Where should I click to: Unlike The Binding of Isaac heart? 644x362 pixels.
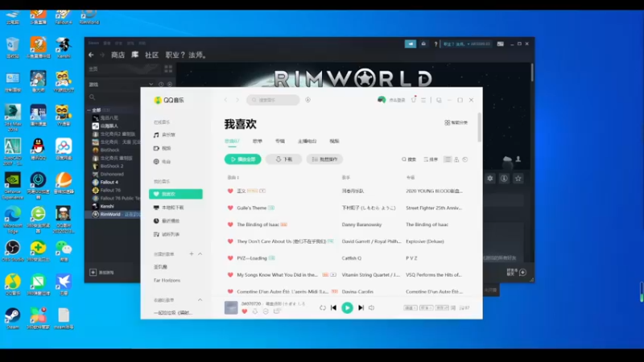[230, 224]
